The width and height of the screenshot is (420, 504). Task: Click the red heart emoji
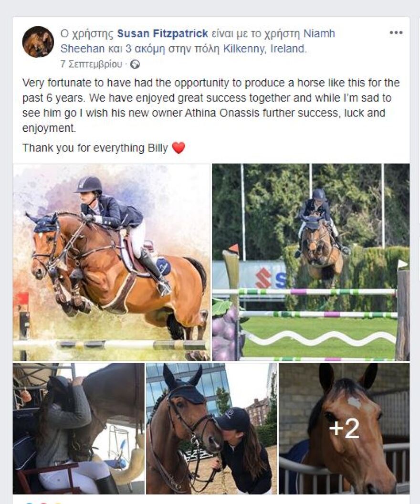pos(178,148)
